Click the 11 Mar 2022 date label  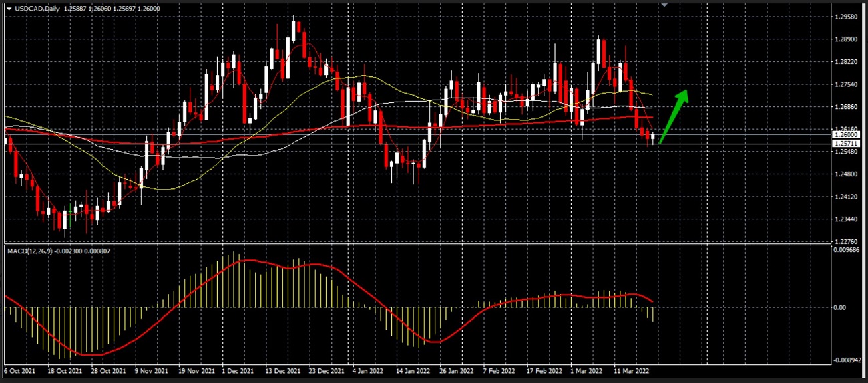(631, 370)
